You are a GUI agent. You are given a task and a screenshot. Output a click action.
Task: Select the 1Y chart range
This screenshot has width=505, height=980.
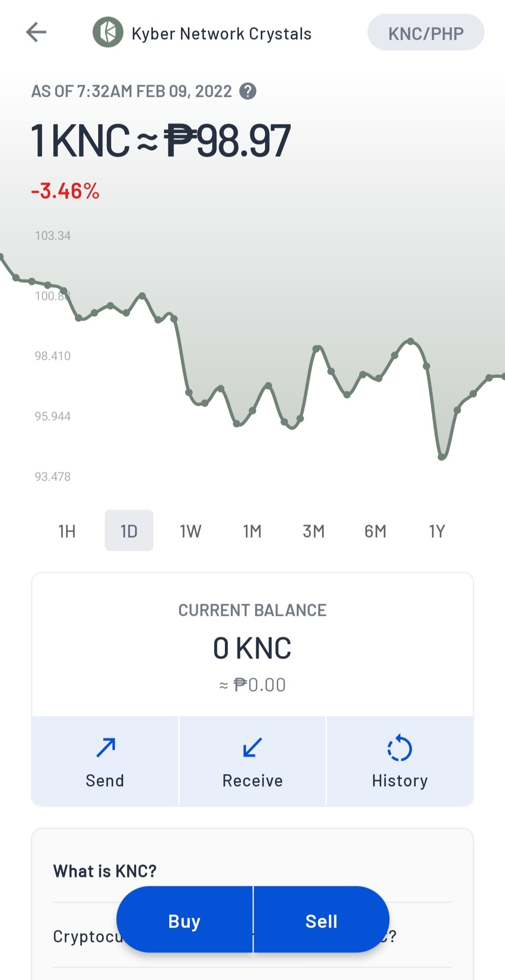click(437, 531)
